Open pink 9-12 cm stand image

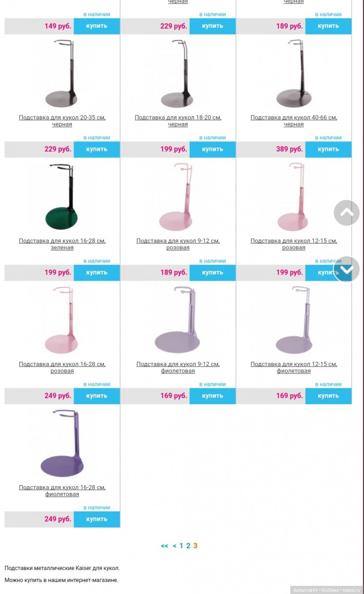178,197
